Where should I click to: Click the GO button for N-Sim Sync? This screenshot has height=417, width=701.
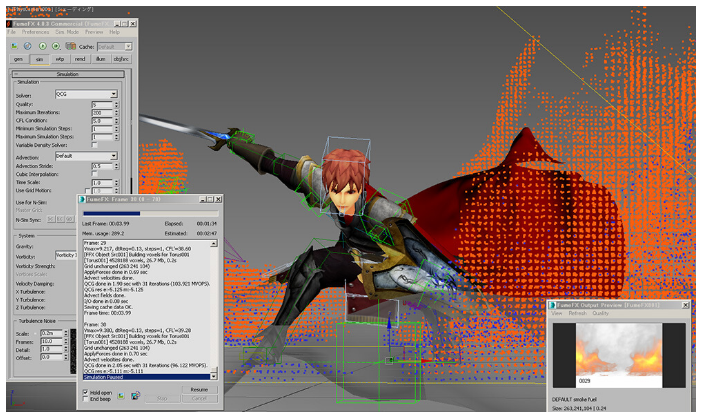tap(70, 219)
